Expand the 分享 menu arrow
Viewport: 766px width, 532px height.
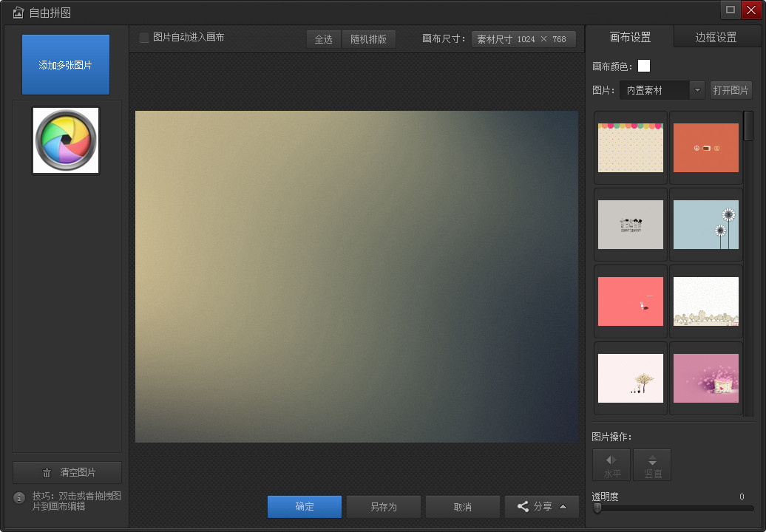(563, 507)
